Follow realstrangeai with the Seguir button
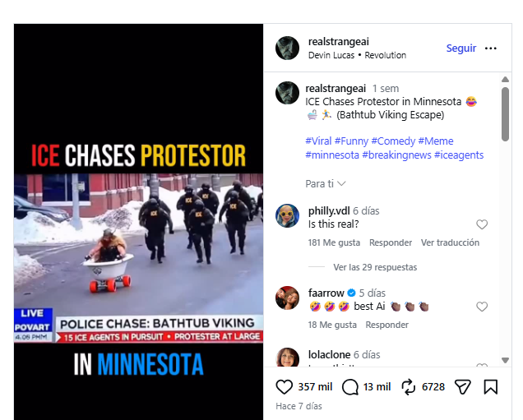 [x=461, y=48]
